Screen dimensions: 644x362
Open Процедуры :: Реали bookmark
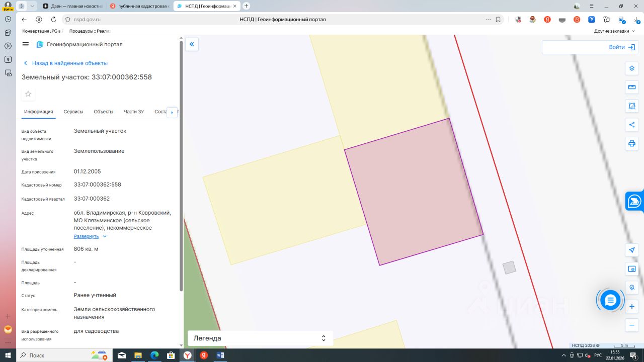click(x=89, y=31)
